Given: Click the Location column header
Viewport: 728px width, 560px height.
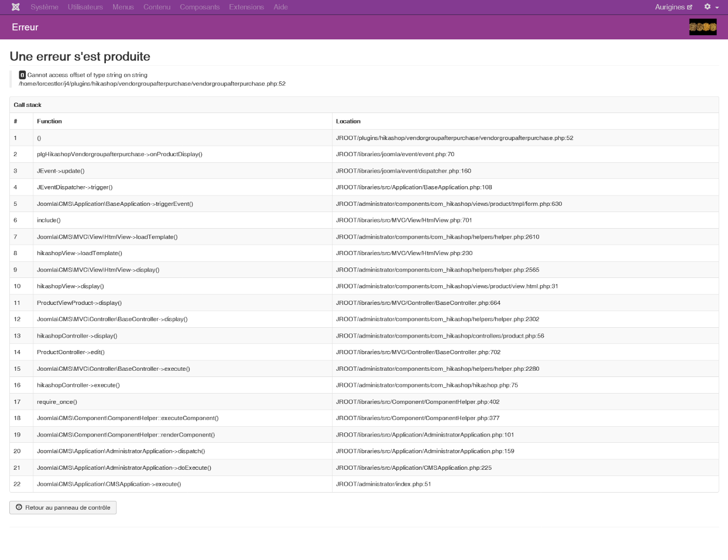Looking at the screenshot, I should coord(348,121).
